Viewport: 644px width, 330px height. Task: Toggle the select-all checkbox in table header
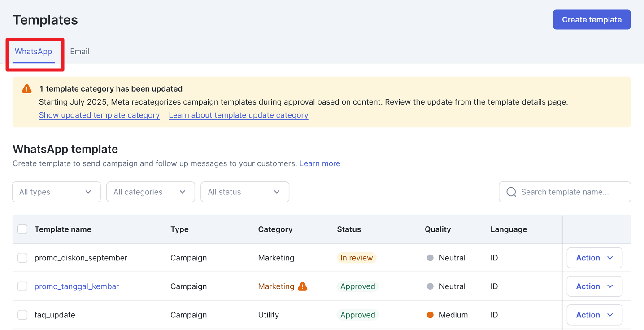(22, 229)
